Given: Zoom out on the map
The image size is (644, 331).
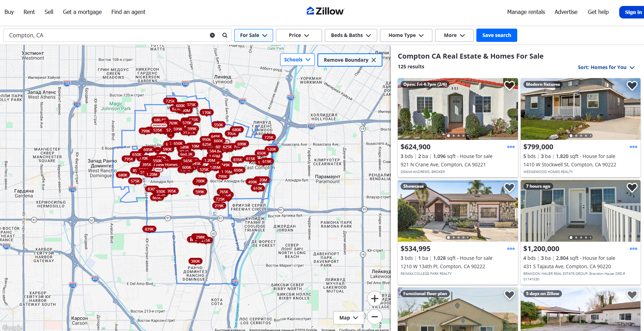Looking at the screenshot, I should 375,317.
